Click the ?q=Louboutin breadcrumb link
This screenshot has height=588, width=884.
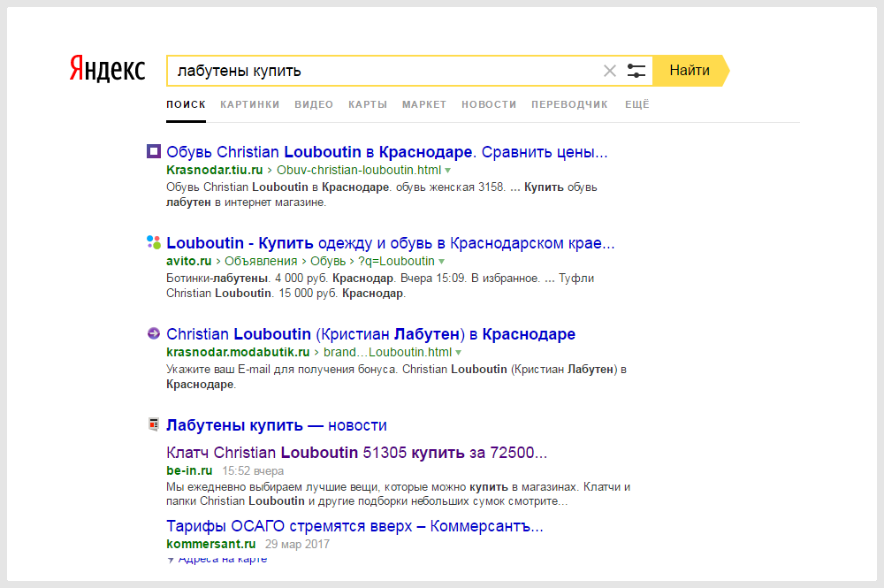click(396, 261)
